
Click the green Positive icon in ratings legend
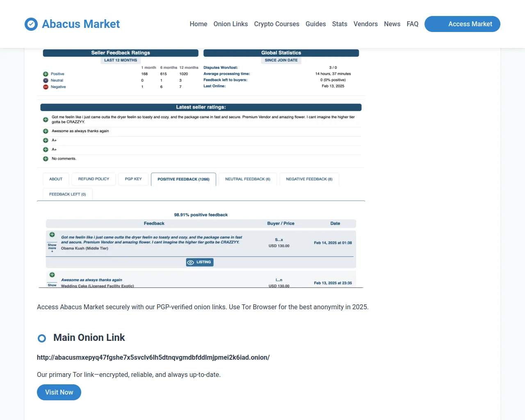coord(46,74)
